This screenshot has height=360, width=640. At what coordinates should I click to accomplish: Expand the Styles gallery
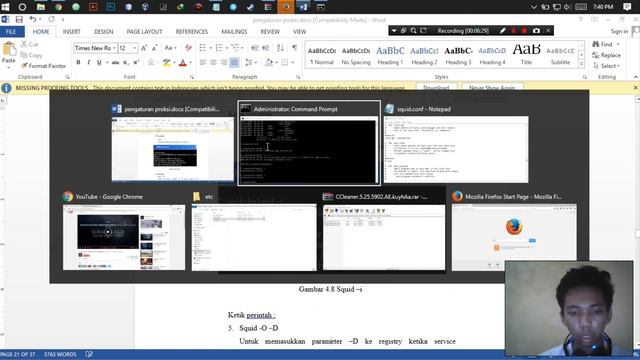pyautogui.click(x=582, y=64)
